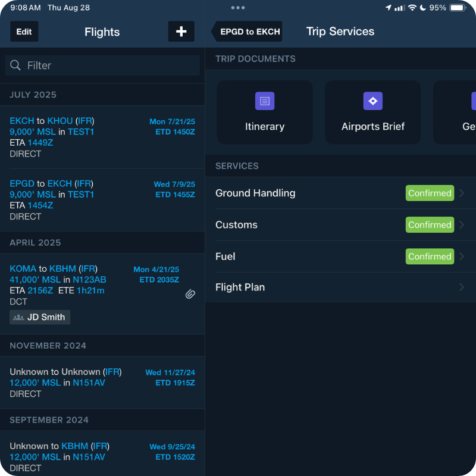Click the Ground Handling Confirmed badge
This screenshot has height=476, width=476.
click(x=430, y=193)
